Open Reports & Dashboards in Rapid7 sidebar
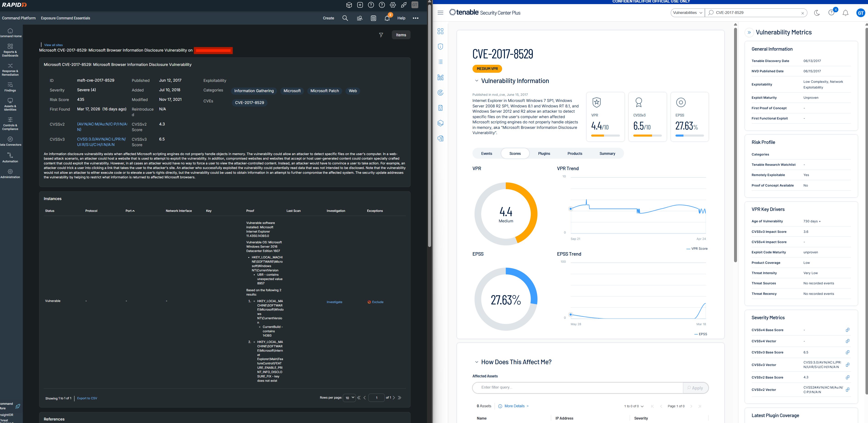 [x=10, y=50]
